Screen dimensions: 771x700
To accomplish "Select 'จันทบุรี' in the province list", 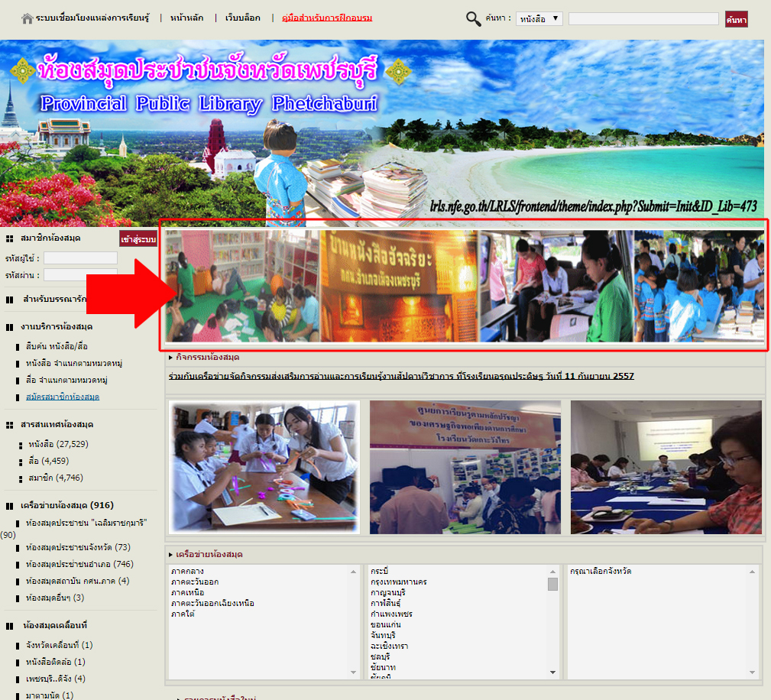I will click(383, 636).
